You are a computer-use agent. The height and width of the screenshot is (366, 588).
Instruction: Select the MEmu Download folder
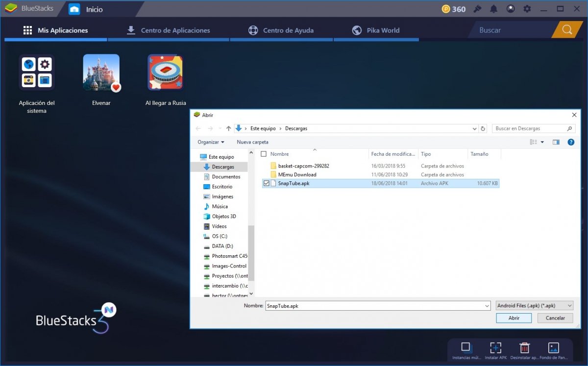coord(297,174)
